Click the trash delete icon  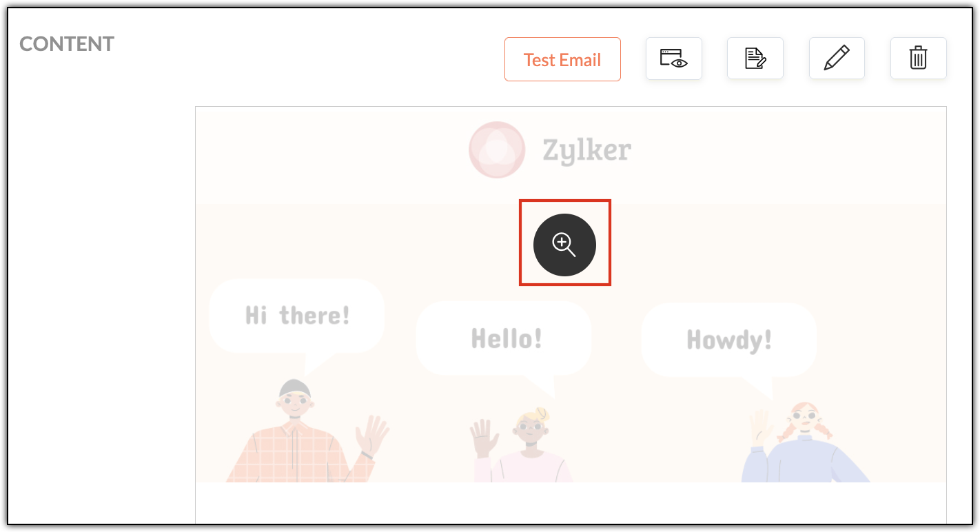(918, 59)
